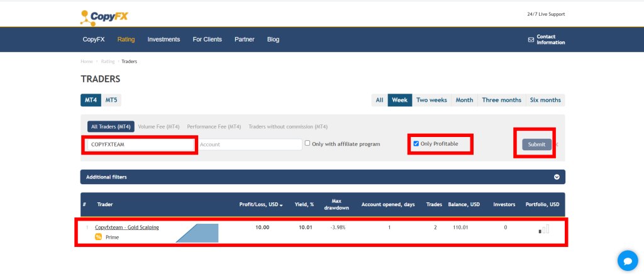Click the Prime percent badge icon
The image size is (644, 274).
pos(99,237)
